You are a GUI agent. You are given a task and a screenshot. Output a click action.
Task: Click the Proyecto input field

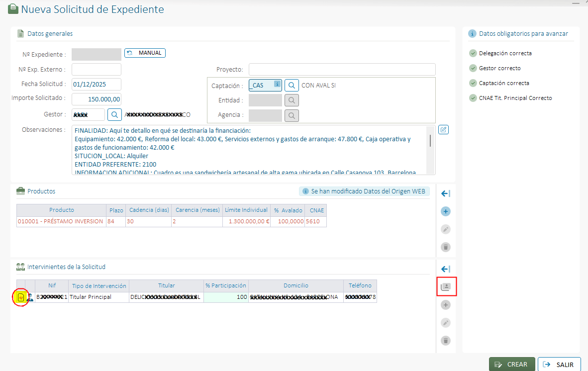[x=342, y=70]
